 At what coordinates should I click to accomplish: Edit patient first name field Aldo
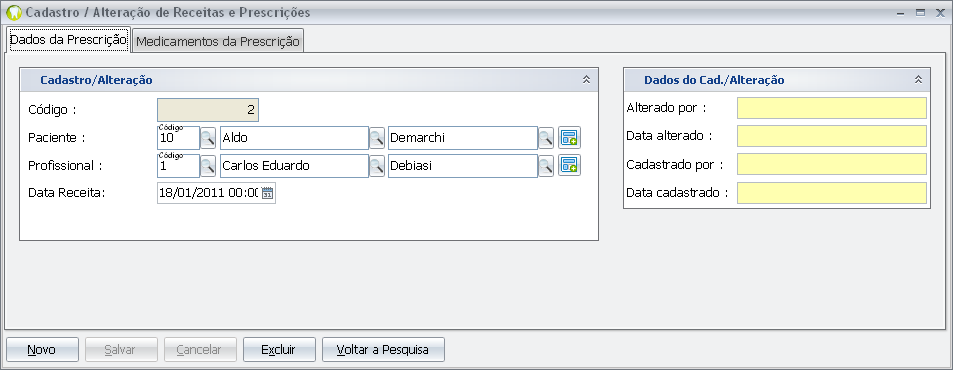coord(294,138)
